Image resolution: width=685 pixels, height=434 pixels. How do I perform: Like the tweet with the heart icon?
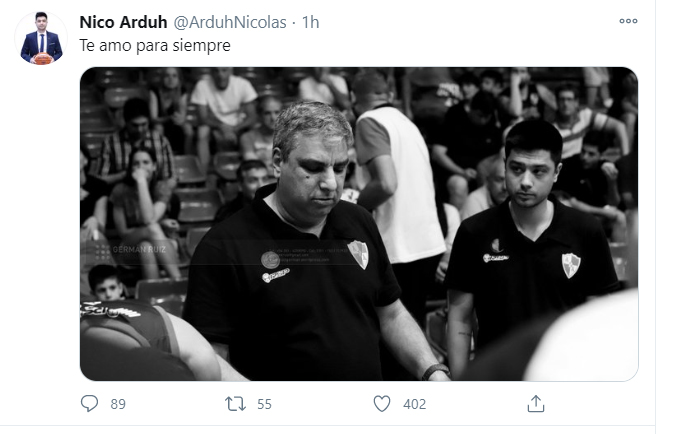pyautogui.click(x=382, y=404)
